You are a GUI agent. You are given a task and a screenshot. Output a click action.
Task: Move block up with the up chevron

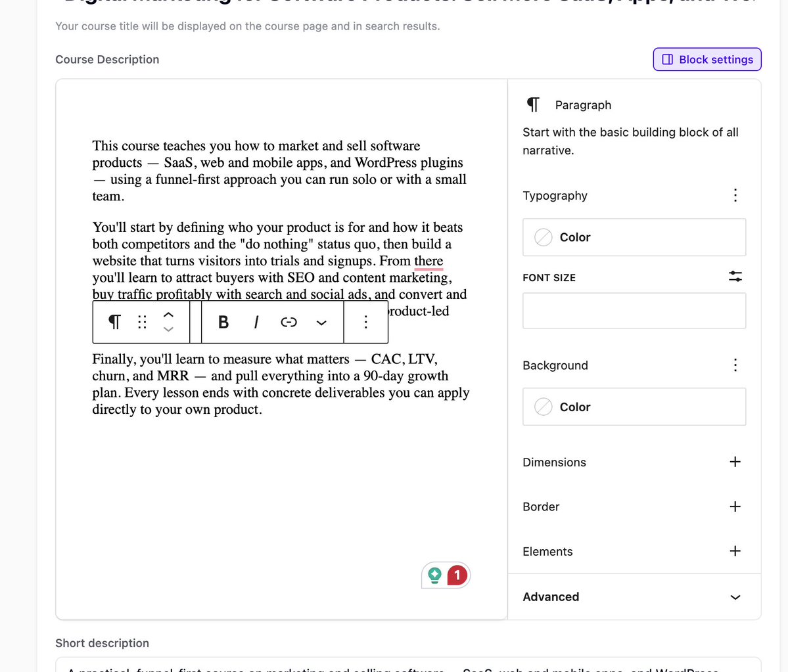[168, 315]
